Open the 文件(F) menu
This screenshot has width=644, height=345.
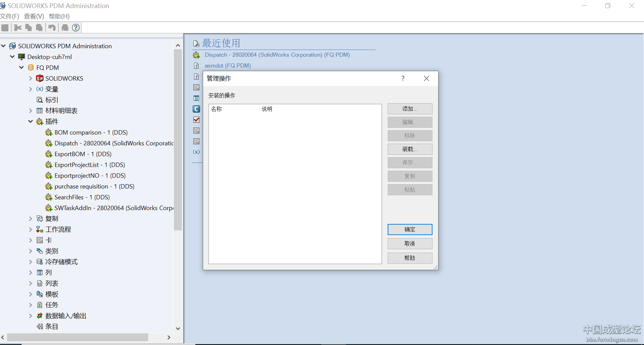coord(10,16)
